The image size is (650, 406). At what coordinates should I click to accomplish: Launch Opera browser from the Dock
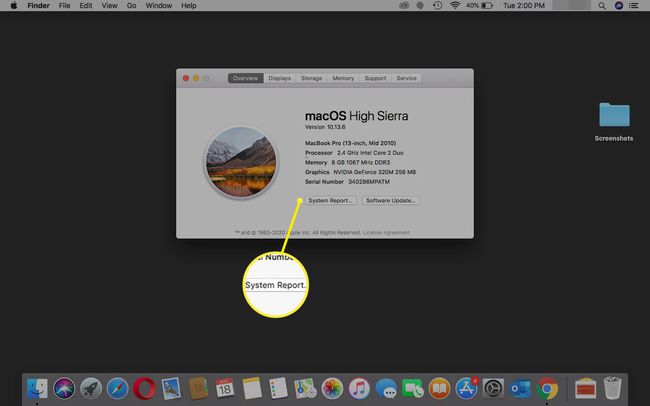coord(144,389)
